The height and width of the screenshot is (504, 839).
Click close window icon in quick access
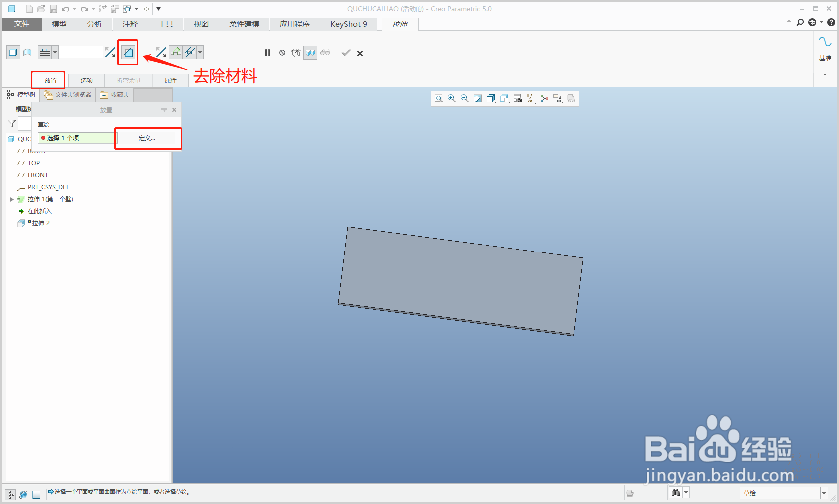pos(146,9)
